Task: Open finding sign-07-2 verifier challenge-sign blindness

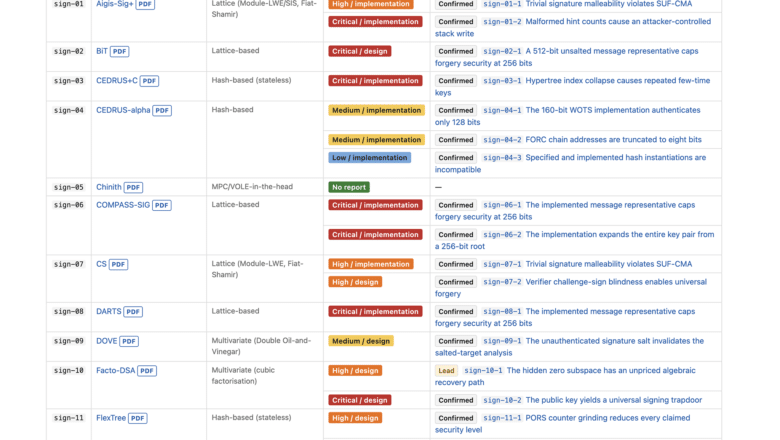Action: 571,288
